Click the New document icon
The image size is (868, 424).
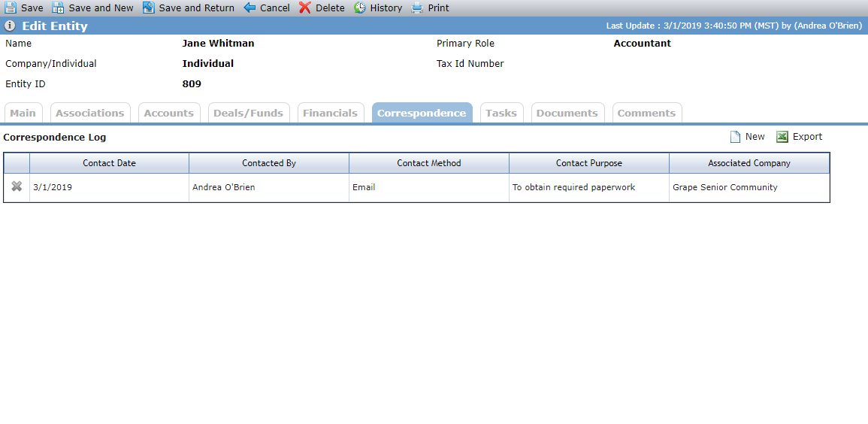[735, 137]
